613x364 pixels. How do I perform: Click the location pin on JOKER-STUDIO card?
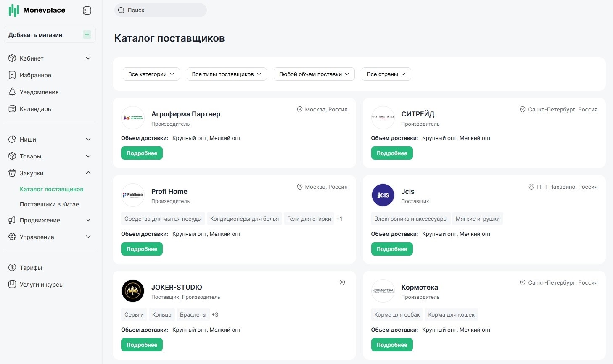342,282
